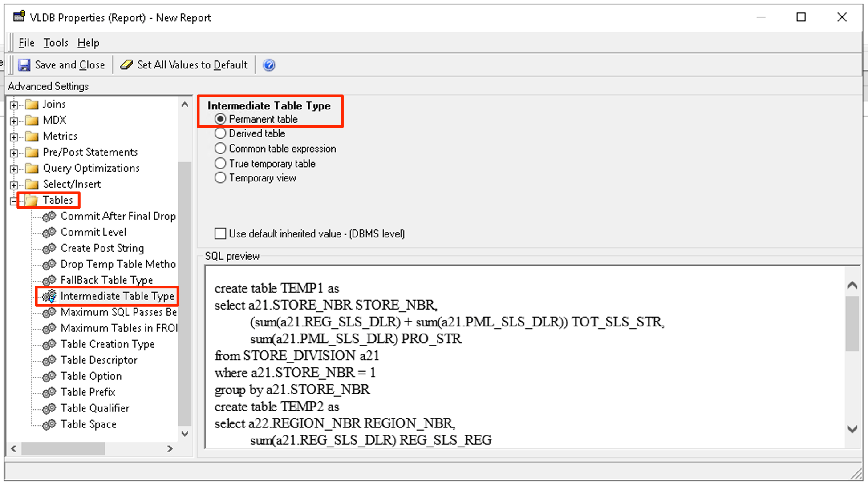Choose True temporary table option
Viewport: 868px width, 483px height.
220,164
